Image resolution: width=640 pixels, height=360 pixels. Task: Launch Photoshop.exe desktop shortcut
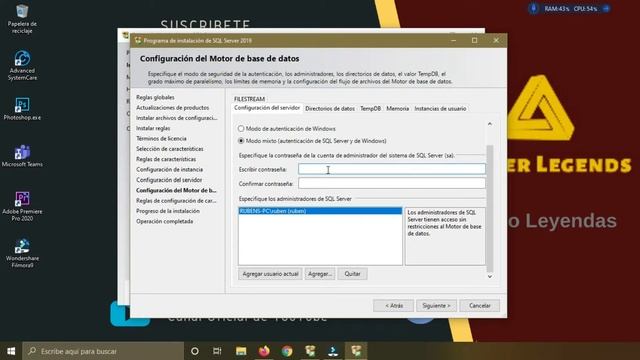[22, 109]
